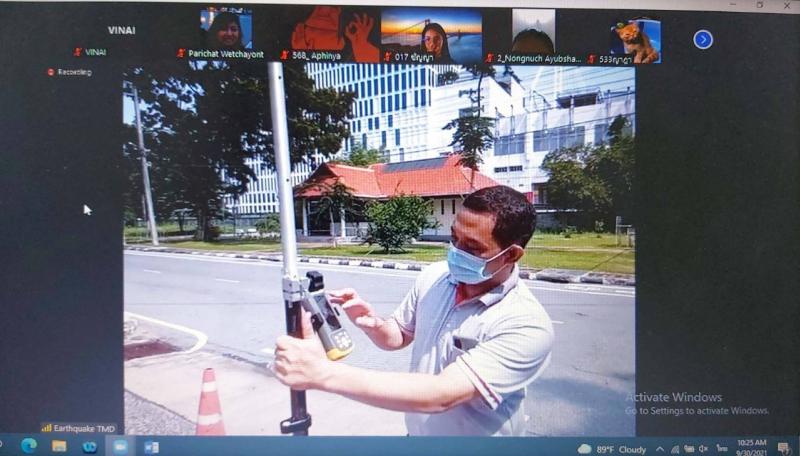The image size is (800, 456).
Task: Show next participants with the blue arrow
Action: [x=703, y=39]
